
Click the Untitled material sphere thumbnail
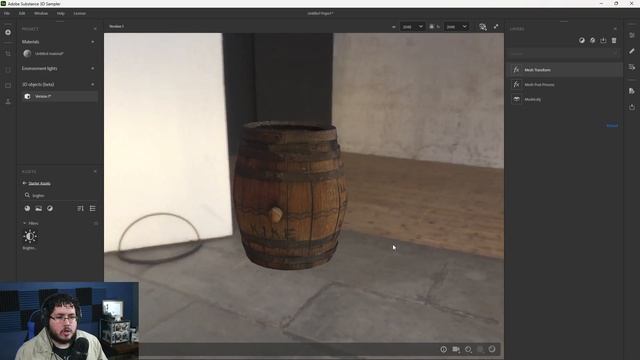tap(27, 53)
